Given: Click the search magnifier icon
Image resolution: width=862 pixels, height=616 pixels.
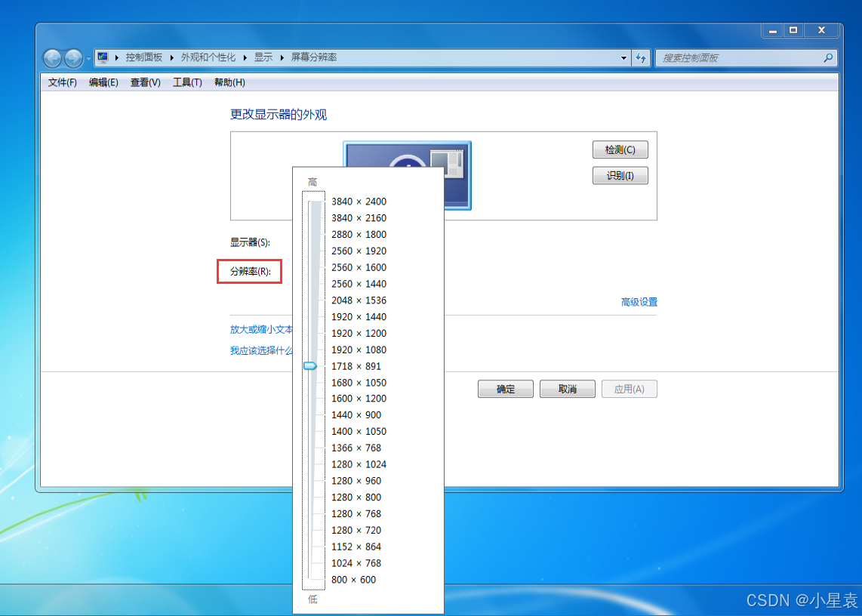Looking at the screenshot, I should (x=828, y=57).
